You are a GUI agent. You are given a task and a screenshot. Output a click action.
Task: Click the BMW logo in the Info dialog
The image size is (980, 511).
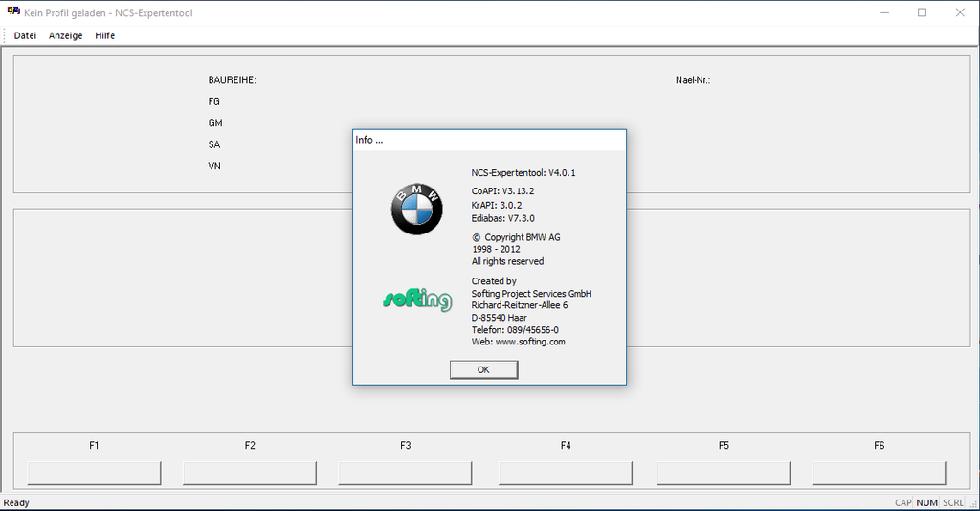(x=417, y=210)
